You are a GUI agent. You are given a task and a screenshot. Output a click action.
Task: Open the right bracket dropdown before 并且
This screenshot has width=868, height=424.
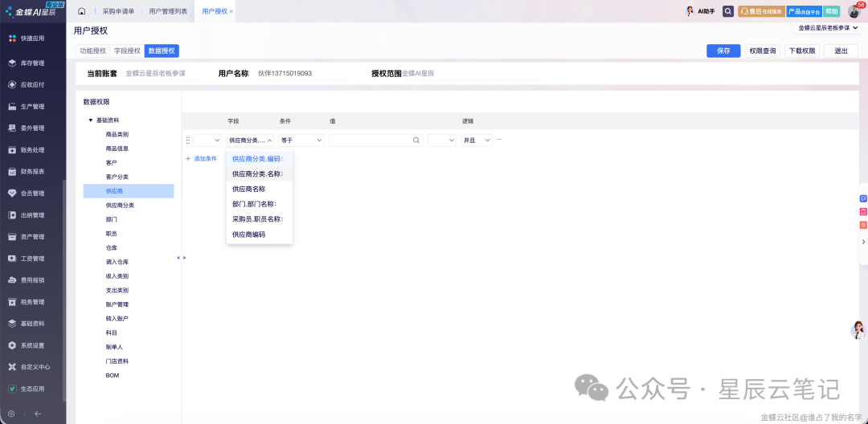(x=442, y=141)
